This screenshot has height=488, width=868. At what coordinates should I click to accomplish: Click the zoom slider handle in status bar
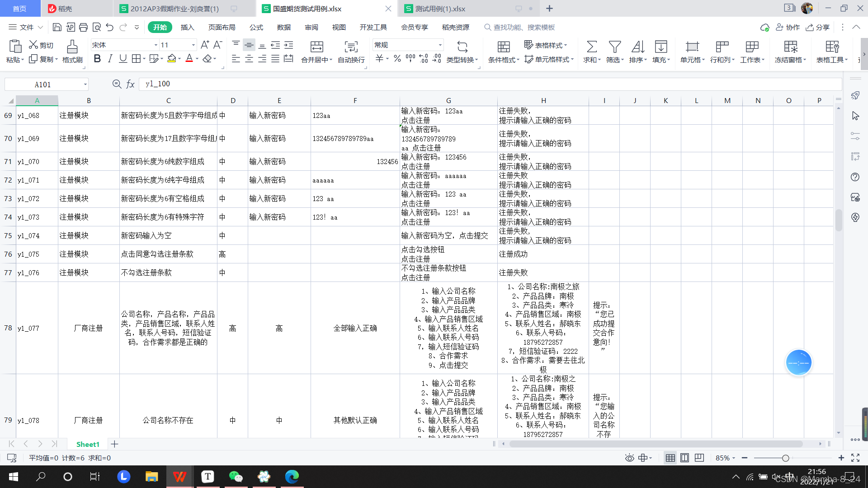(x=786, y=458)
